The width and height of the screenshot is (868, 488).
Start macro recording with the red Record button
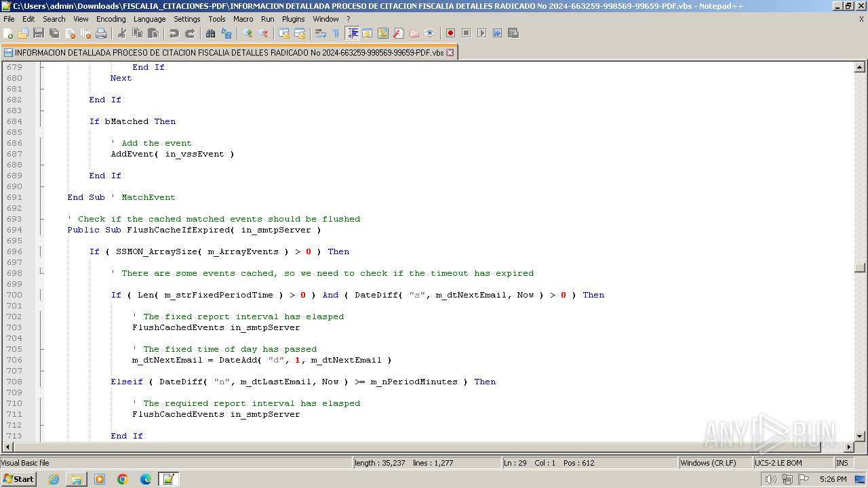[x=450, y=33]
